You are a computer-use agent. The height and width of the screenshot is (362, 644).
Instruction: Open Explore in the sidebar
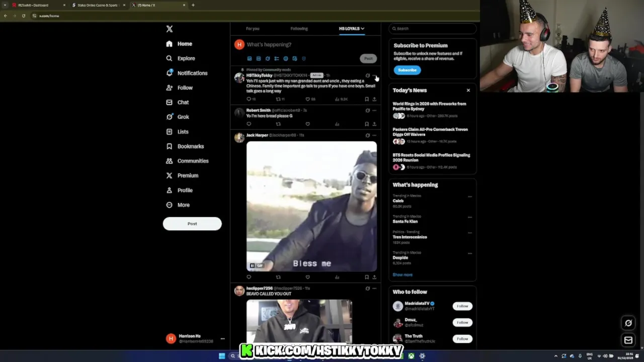(x=180, y=58)
